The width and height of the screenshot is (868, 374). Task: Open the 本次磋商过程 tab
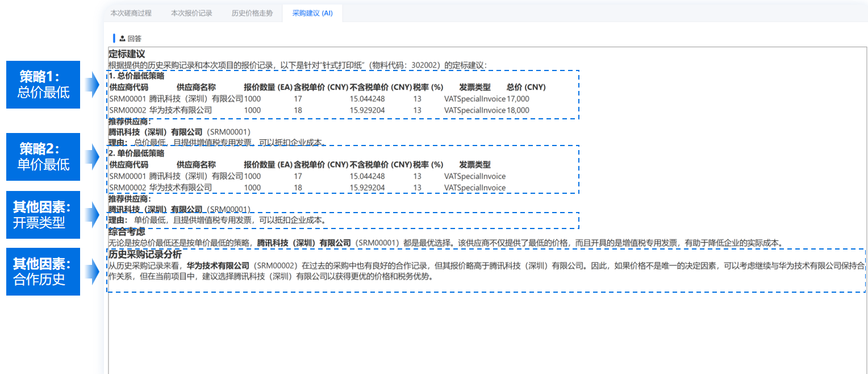(x=132, y=13)
